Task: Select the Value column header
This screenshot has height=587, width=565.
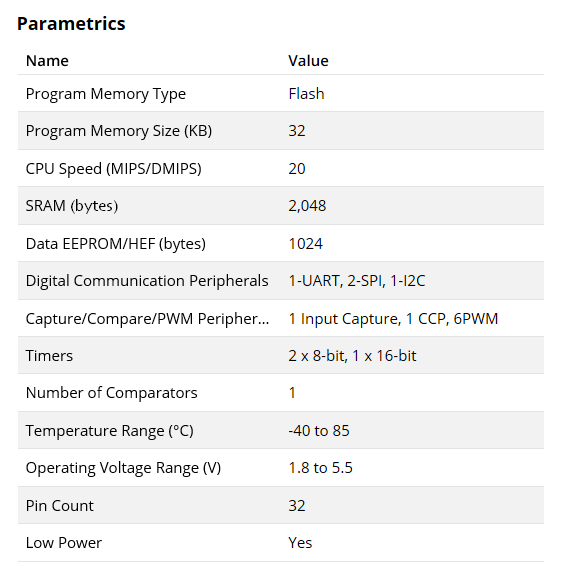Action: 308,61
